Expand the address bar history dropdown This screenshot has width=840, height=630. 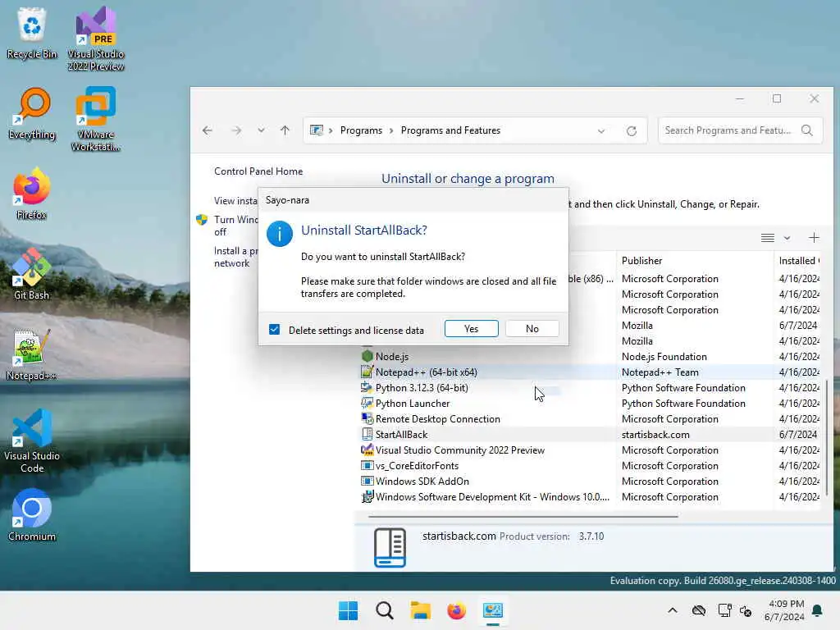[x=601, y=130]
